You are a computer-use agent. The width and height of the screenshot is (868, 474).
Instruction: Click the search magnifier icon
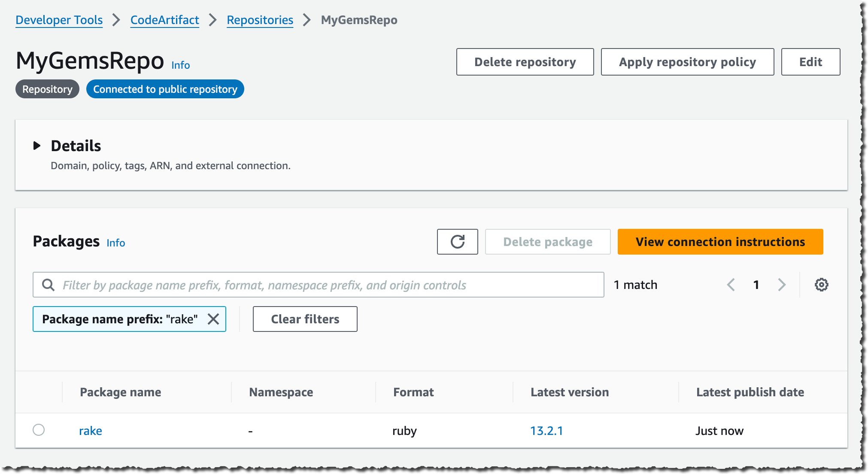click(x=48, y=285)
